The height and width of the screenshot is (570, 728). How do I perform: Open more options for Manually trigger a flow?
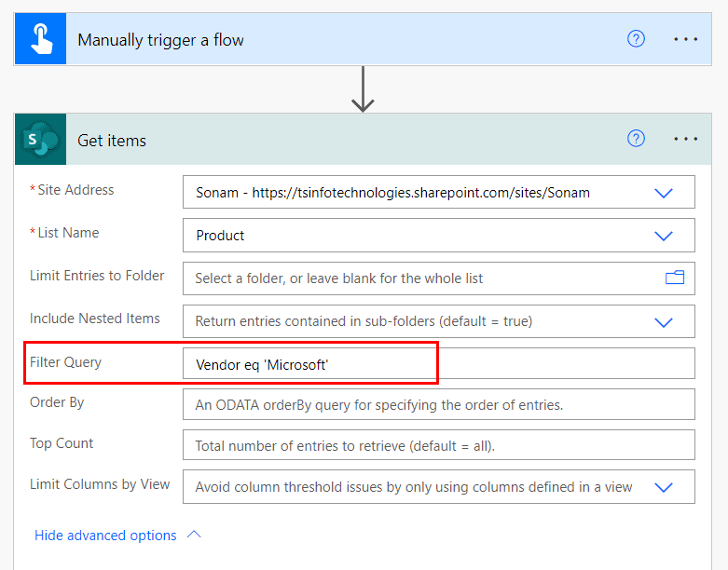[x=686, y=39]
